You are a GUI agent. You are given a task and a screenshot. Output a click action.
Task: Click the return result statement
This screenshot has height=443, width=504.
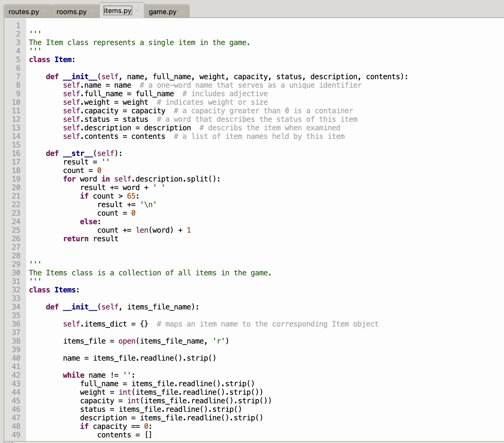coord(91,239)
